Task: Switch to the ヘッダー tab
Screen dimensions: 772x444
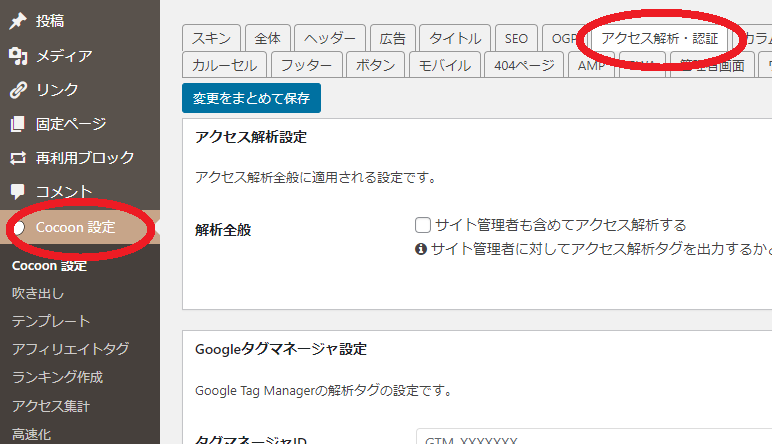Action: point(330,38)
